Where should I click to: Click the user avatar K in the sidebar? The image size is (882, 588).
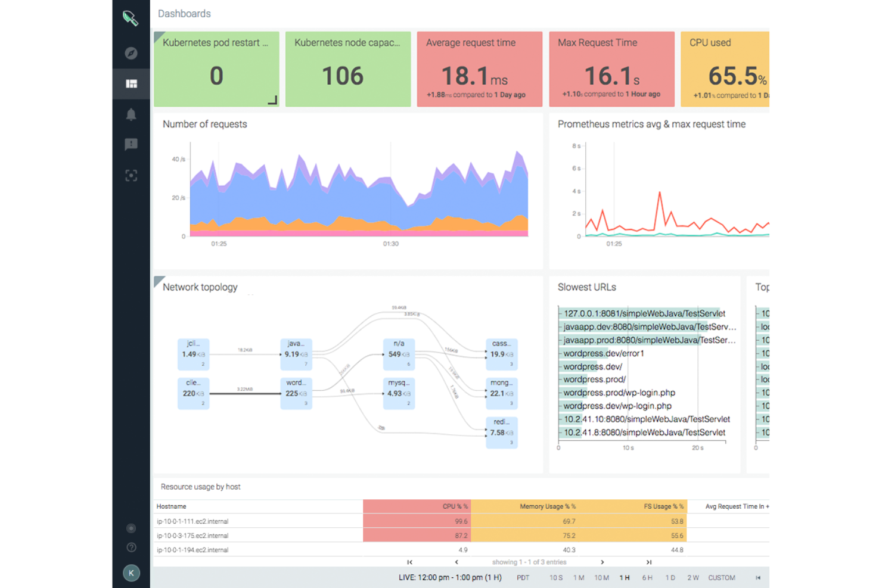tap(131, 573)
